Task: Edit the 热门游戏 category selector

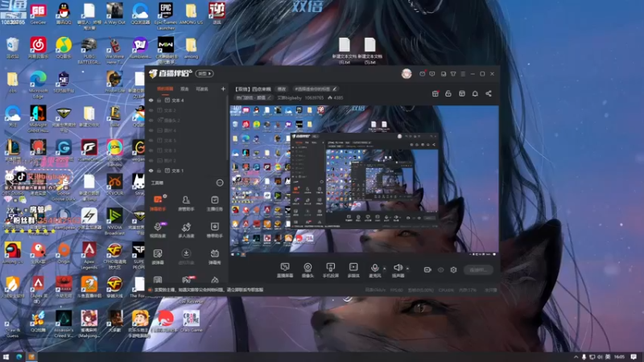Action: tap(254, 97)
